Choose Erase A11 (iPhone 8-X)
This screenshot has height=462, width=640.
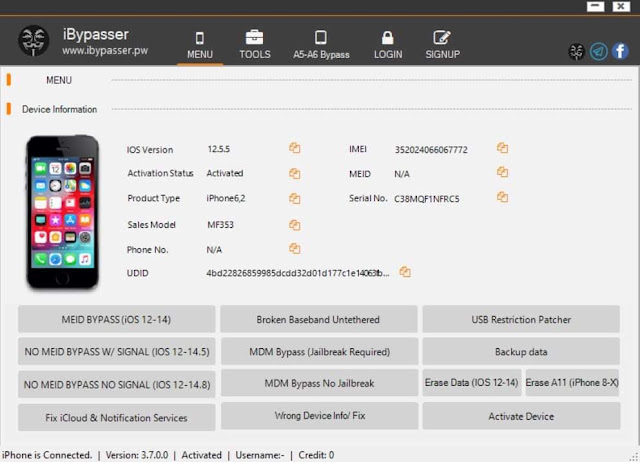tap(572, 383)
